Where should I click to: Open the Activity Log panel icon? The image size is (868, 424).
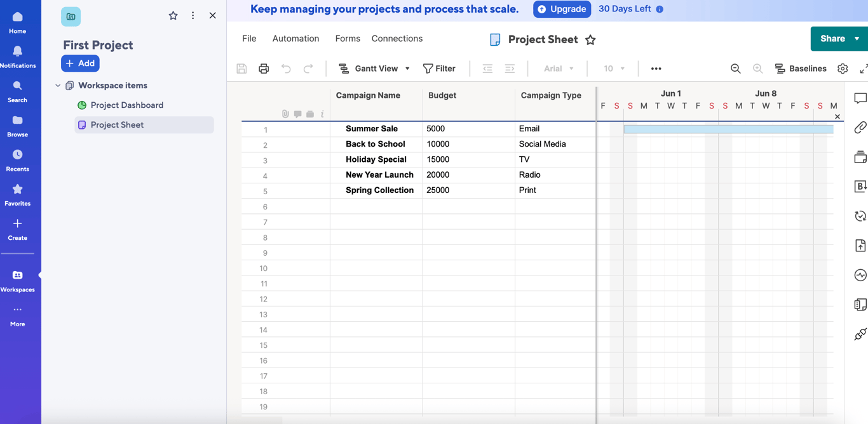pos(860,275)
